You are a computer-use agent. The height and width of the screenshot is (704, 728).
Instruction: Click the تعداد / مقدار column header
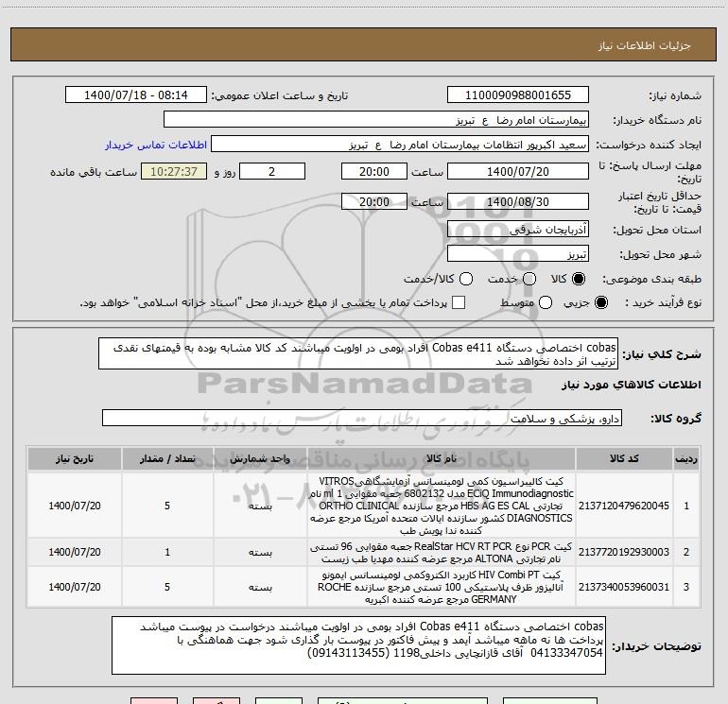tap(167, 458)
